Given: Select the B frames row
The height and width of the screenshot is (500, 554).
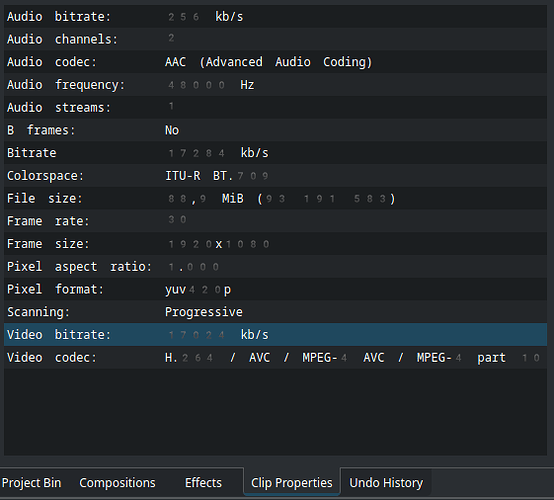Looking at the screenshot, I should coord(276,130).
